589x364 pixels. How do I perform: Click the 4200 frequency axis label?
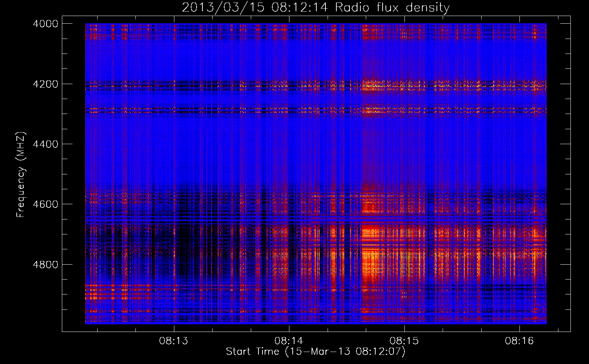pos(46,84)
